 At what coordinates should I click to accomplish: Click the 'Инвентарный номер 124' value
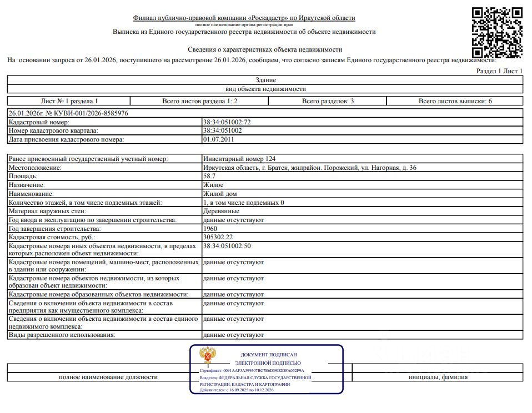click(x=239, y=159)
